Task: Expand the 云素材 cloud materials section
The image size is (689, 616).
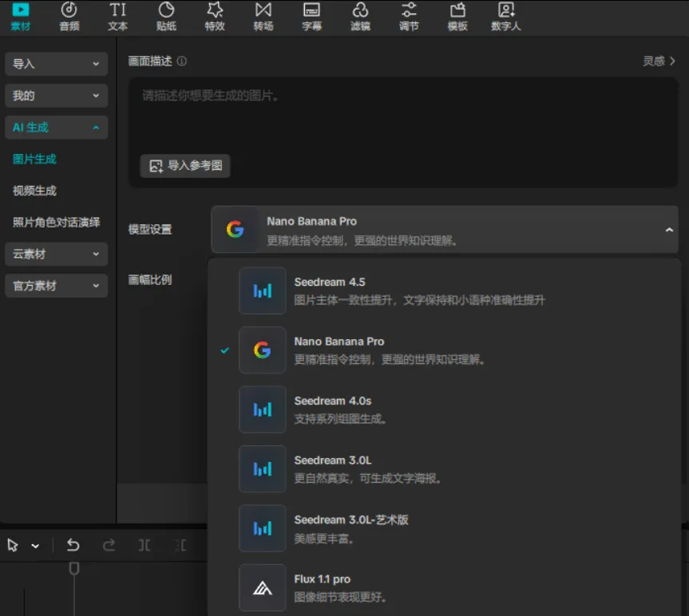Action: (56, 254)
